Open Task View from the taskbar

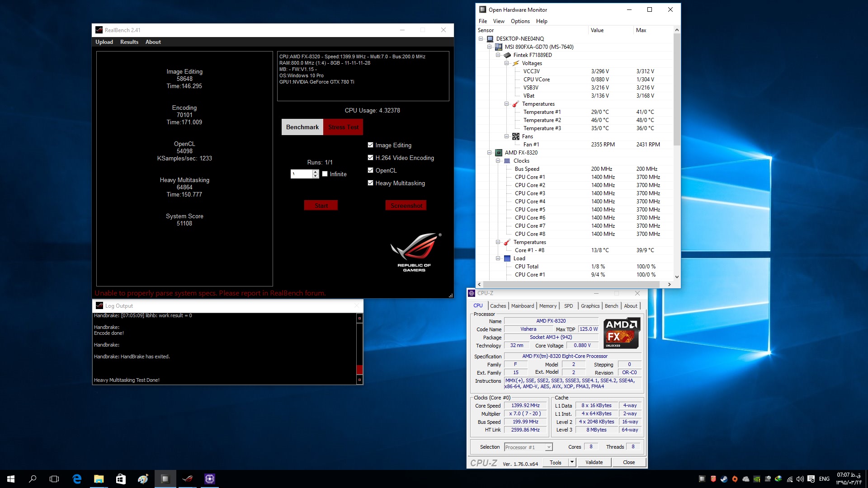[x=54, y=479]
